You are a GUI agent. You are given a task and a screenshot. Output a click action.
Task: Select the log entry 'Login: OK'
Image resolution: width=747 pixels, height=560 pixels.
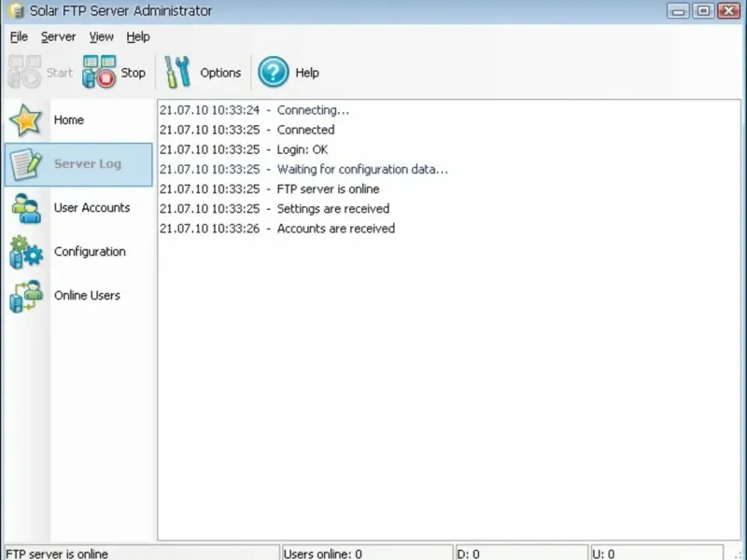pos(244,149)
